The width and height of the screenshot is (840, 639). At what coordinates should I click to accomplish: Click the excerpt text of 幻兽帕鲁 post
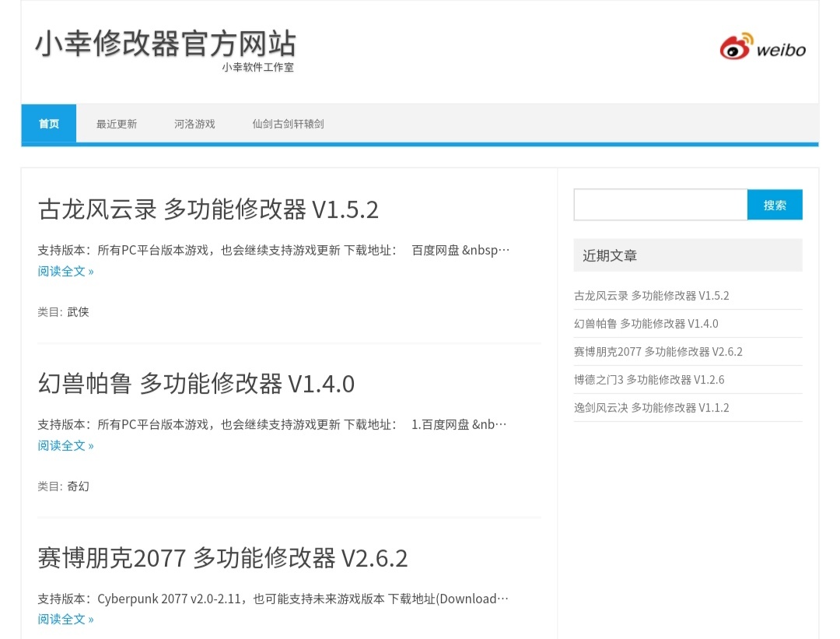tap(272, 424)
